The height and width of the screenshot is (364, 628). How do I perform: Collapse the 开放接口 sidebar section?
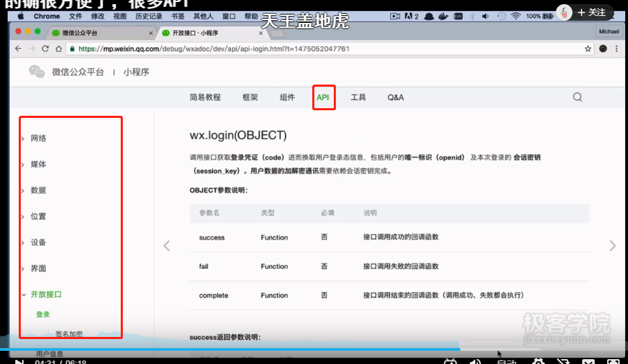(x=46, y=295)
